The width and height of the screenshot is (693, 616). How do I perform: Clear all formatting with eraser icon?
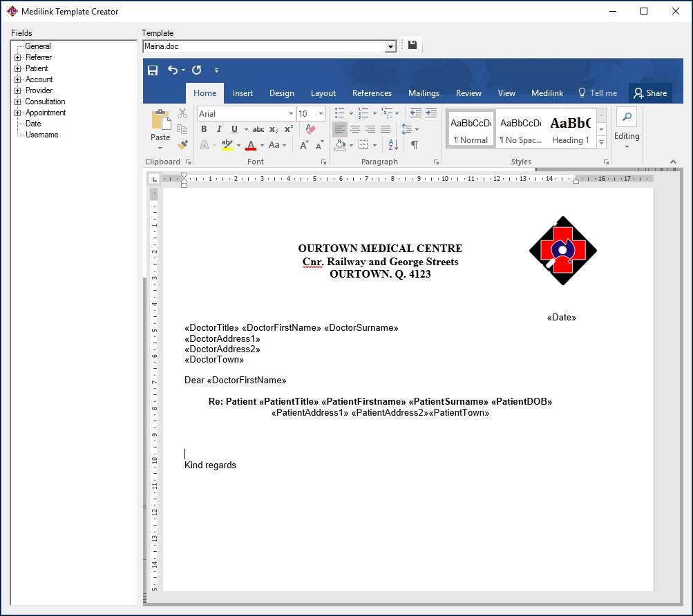click(310, 129)
